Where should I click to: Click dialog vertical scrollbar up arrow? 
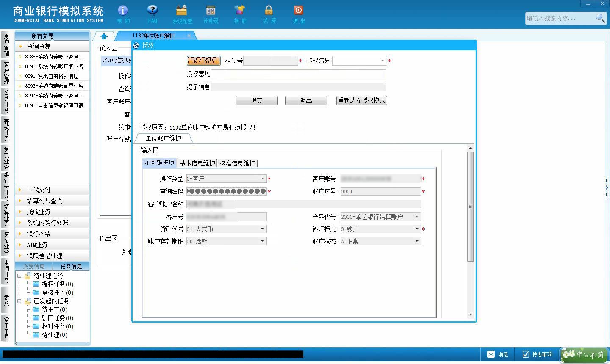click(470, 148)
